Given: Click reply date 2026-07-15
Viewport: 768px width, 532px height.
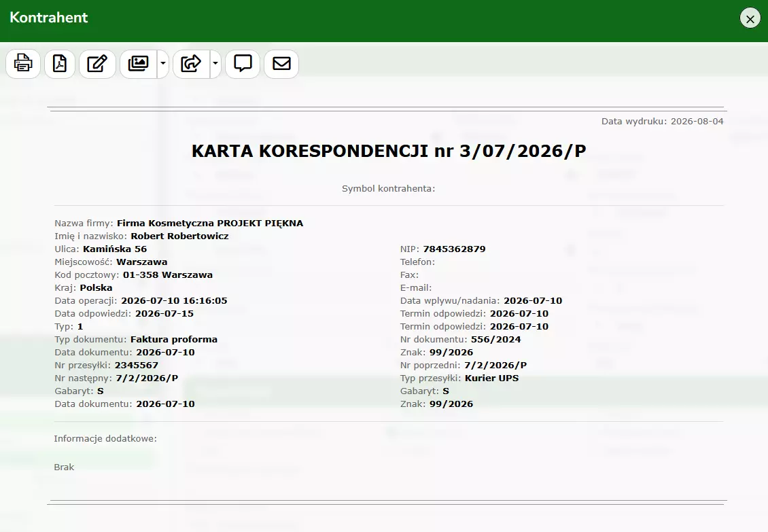Looking at the screenshot, I should pyautogui.click(x=164, y=313).
